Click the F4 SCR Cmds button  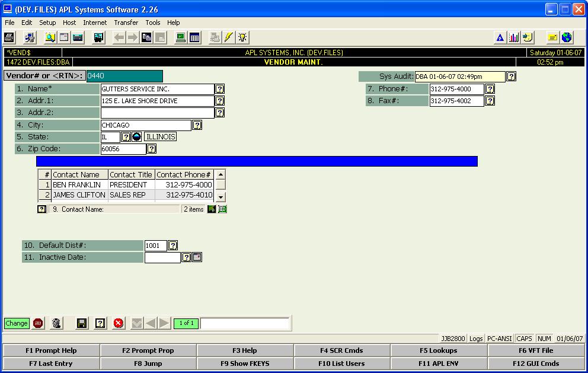click(341, 350)
